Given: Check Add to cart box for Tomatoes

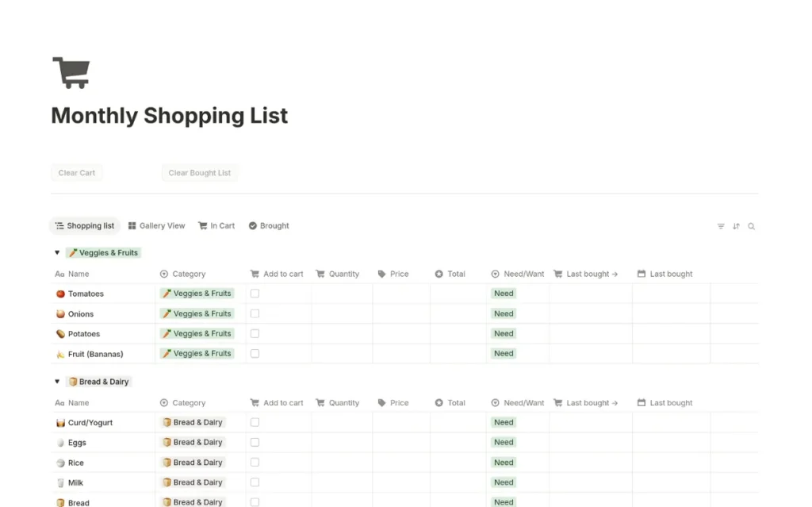Looking at the screenshot, I should 255,294.
